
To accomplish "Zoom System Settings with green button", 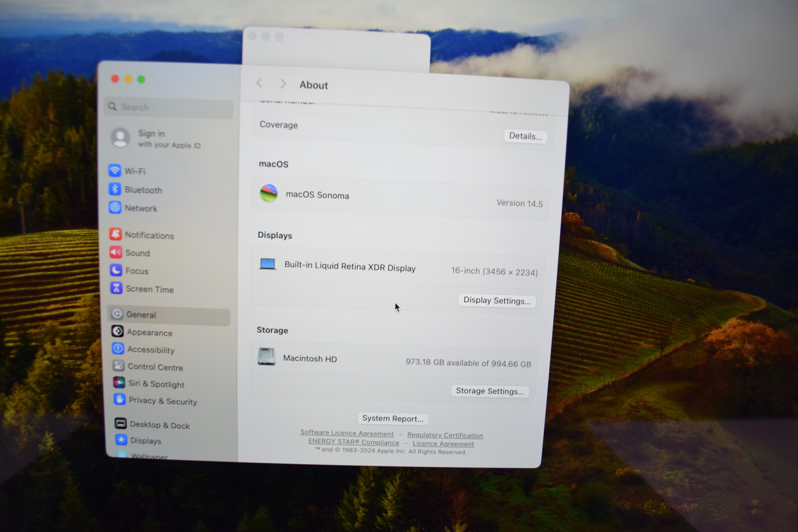I will pos(141,79).
